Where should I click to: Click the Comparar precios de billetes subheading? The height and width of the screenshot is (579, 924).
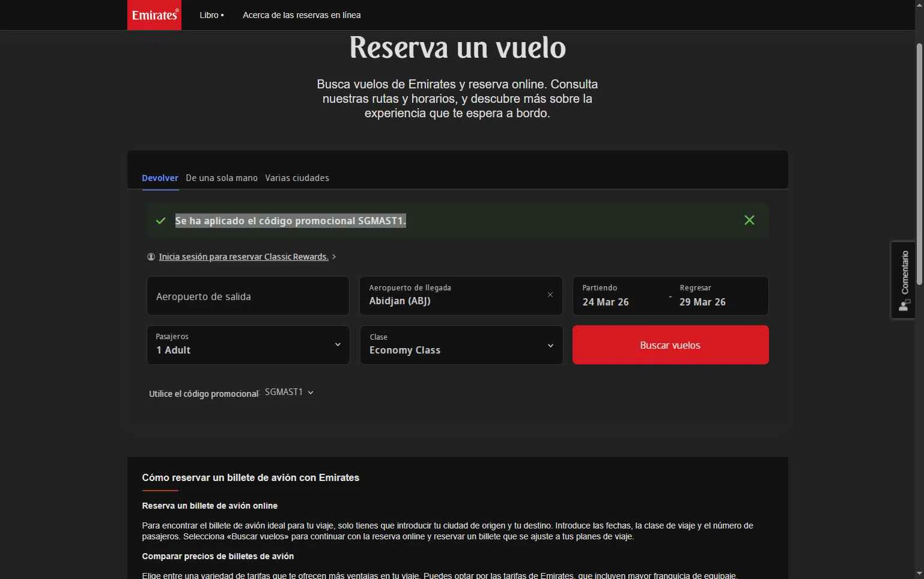(218, 556)
